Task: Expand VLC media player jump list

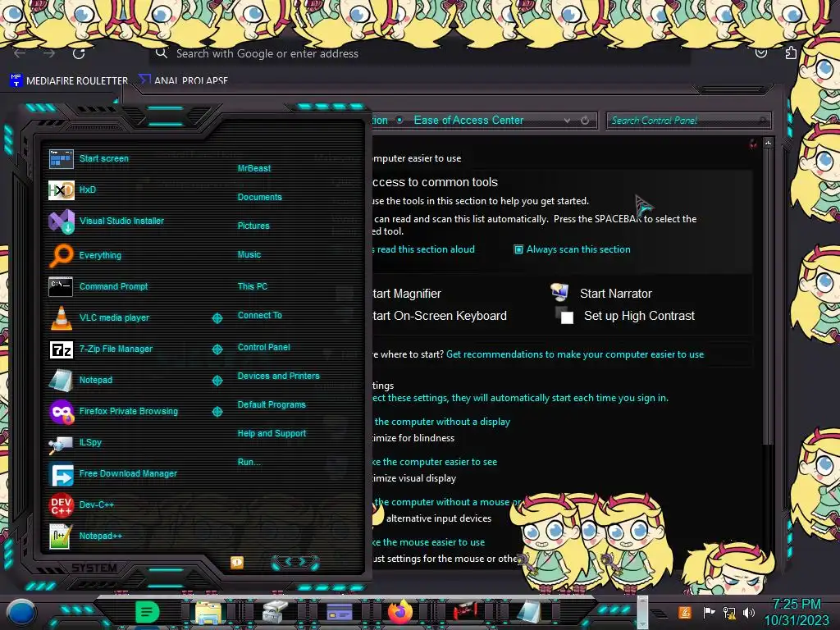Action: point(217,318)
